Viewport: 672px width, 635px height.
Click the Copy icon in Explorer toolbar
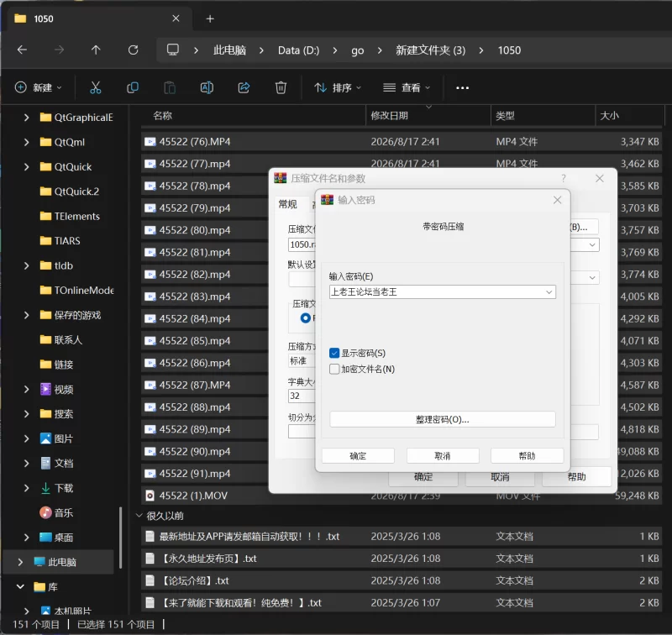(x=133, y=88)
